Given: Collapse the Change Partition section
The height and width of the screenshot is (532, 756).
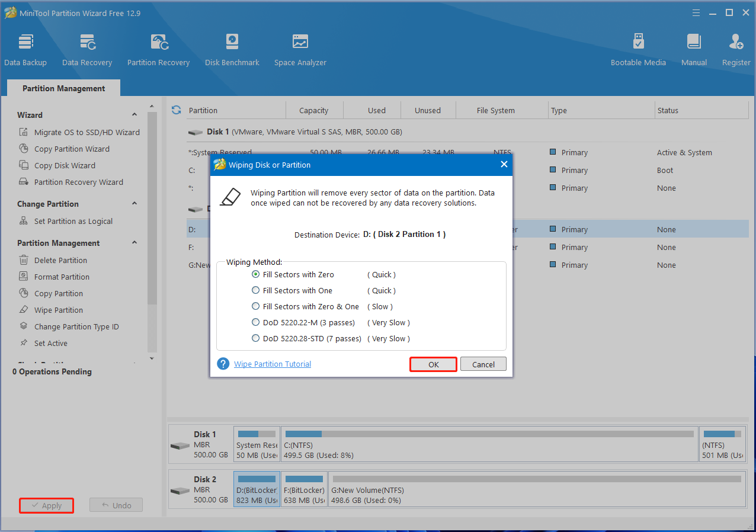Looking at the screenshot, I should point(134,203).
